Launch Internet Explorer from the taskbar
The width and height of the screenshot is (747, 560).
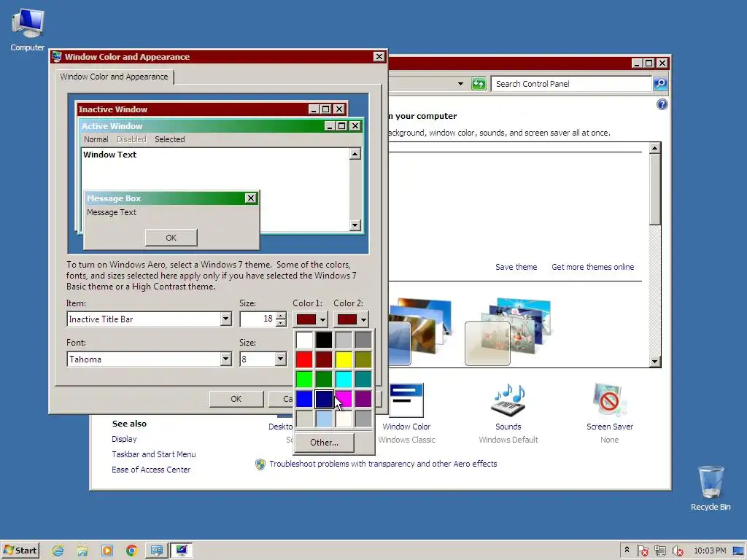pos(58,551)
